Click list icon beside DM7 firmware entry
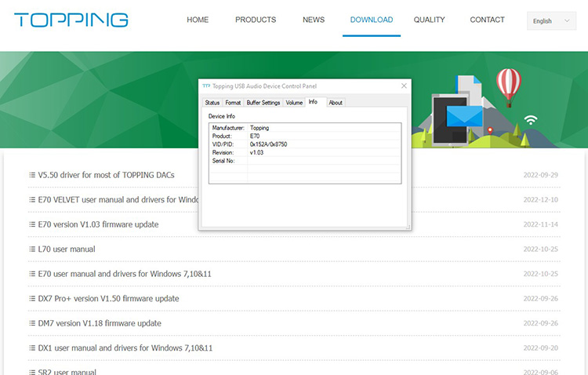The height and width of the screenshot is (375, 588). pyautogui.click(x=32, y=323)
